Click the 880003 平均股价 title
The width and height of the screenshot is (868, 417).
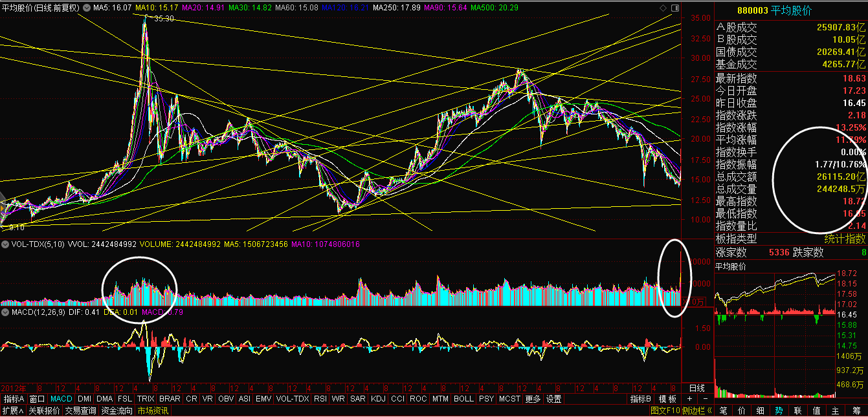click(784, 10)
